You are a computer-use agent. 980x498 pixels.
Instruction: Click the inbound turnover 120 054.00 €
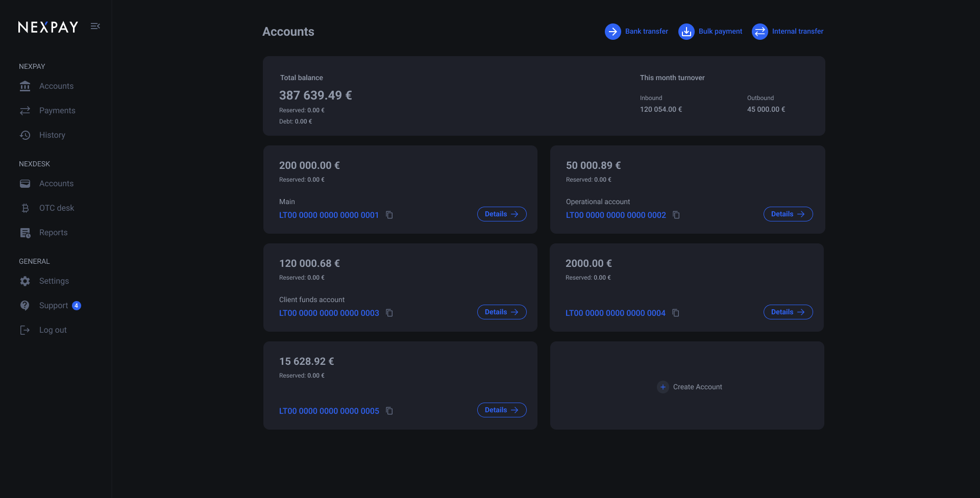(661, 109)
